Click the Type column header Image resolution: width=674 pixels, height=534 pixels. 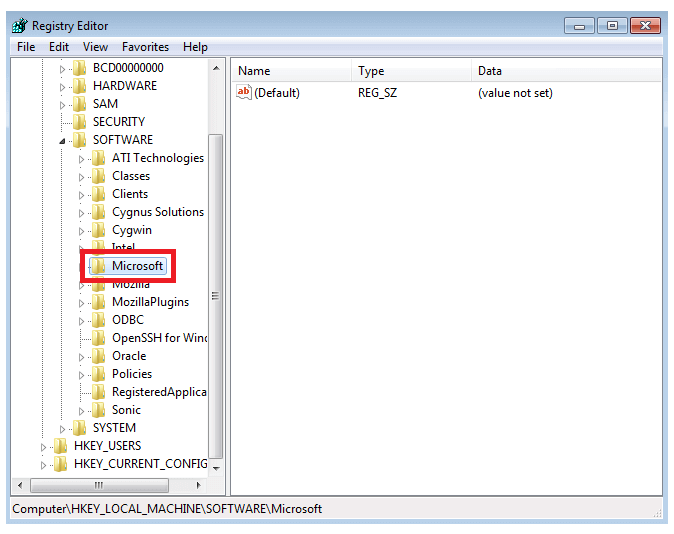pyautogui.click(x=410, y=71)
